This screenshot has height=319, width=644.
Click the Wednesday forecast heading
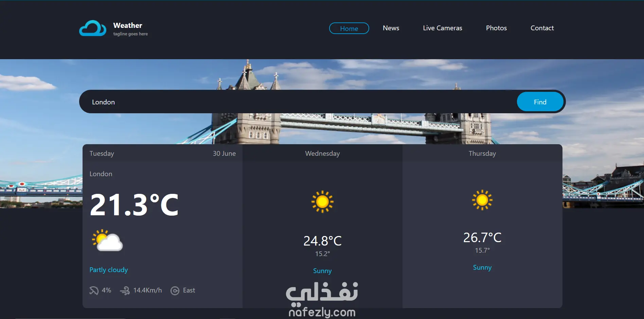coord(322,153)
